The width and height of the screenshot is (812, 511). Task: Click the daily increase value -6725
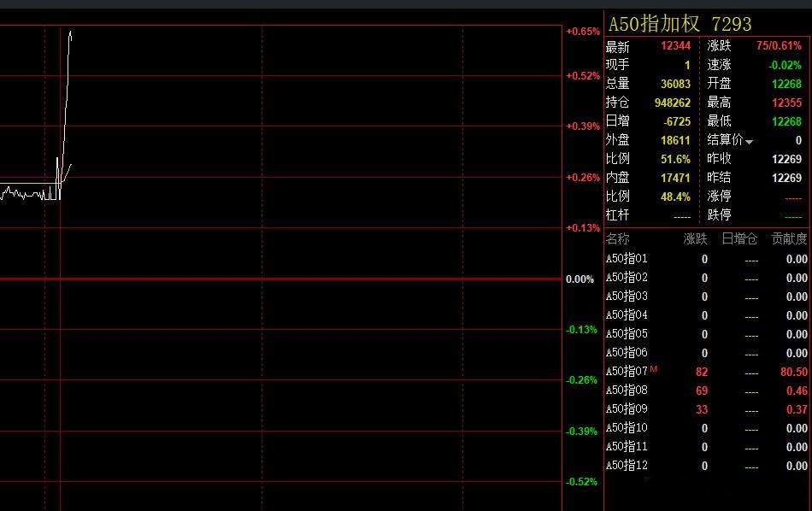677,121
